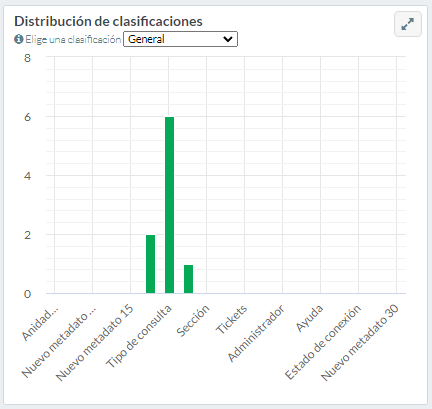Click the 'Sección' axis label
This screenshot has height=409, width=432.
click(x=193, y=320)
